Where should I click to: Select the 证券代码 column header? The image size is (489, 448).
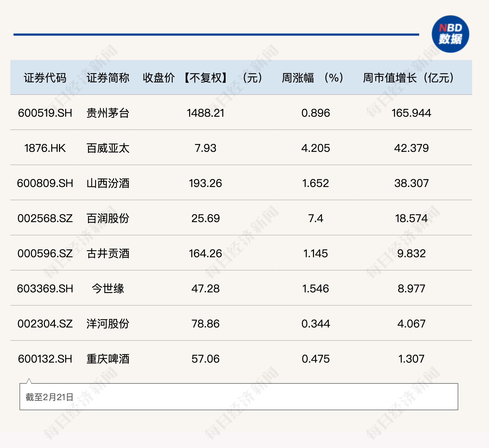45,78
